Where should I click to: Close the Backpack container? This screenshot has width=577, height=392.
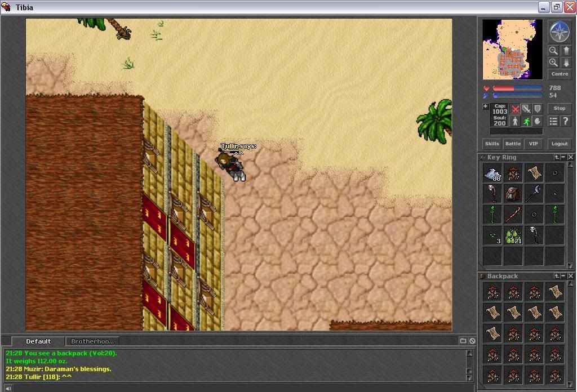pyautogui.click(x=570, y=276)
